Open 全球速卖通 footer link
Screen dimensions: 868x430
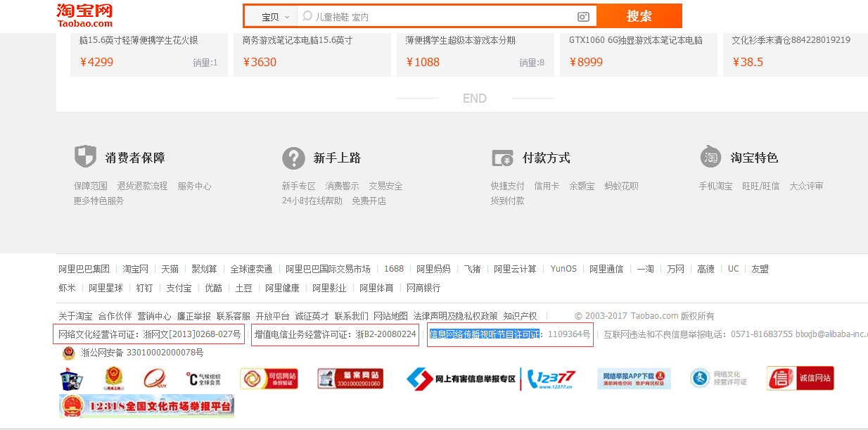tap(251, 269)
